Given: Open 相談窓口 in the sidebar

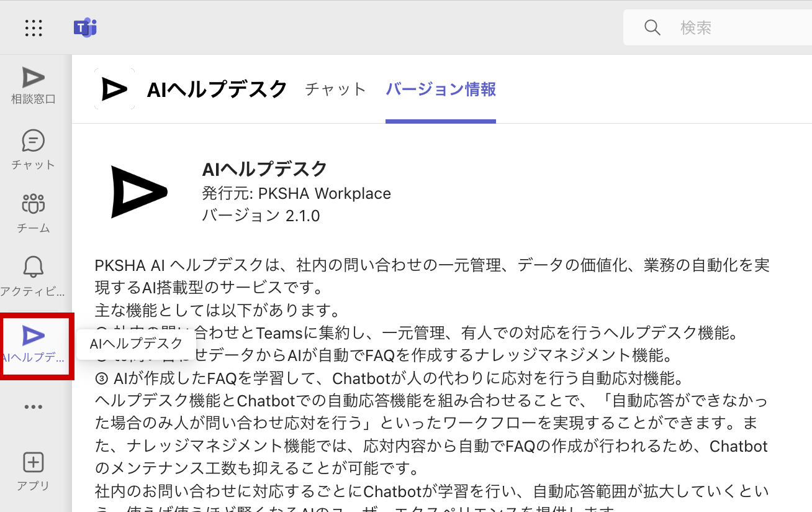Looking at the screenshot, I should [34, 86].
